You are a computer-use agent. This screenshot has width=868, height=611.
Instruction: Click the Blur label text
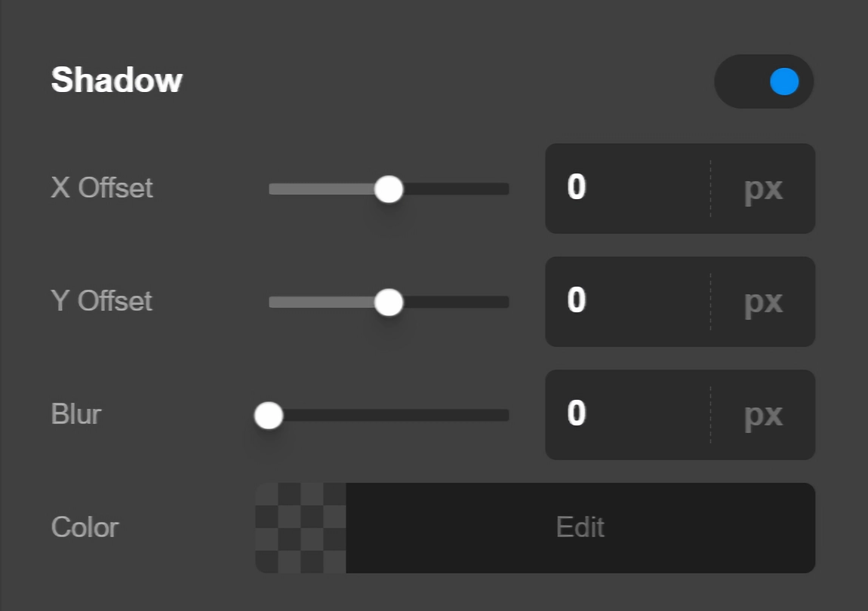75,415
